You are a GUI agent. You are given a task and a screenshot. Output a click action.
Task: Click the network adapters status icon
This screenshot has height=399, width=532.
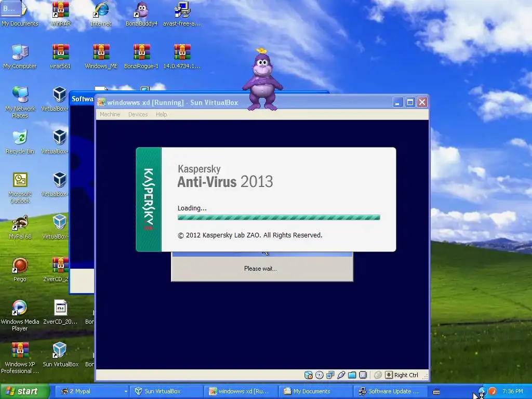click(330, 375)
